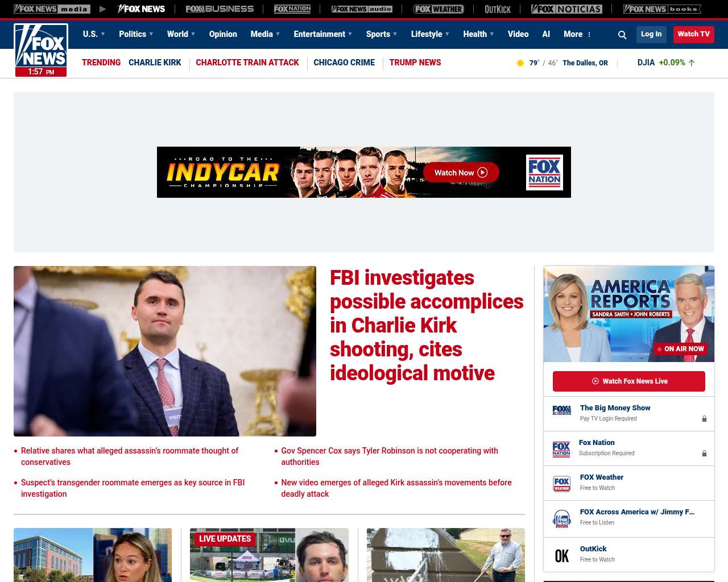Open Fox Noticias logo in top bar
This screenshot has height=582, width=728.
coord(566,9)
